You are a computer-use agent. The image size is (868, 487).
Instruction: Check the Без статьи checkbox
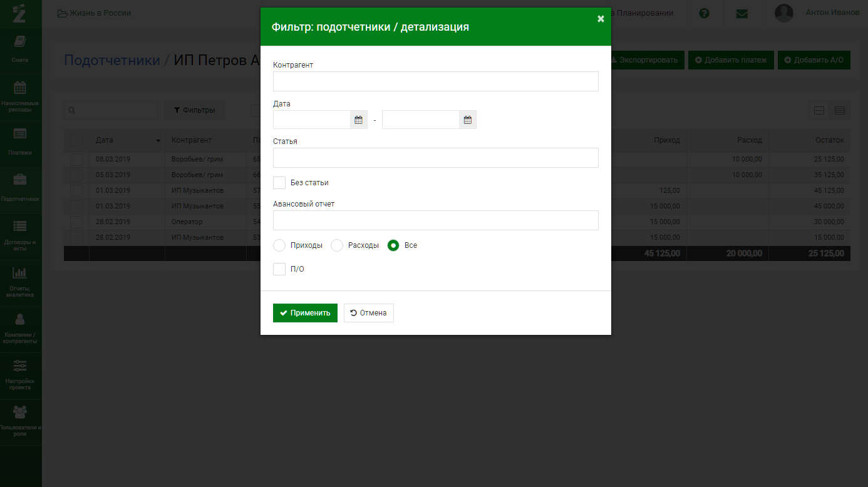[x=279, y=183]
